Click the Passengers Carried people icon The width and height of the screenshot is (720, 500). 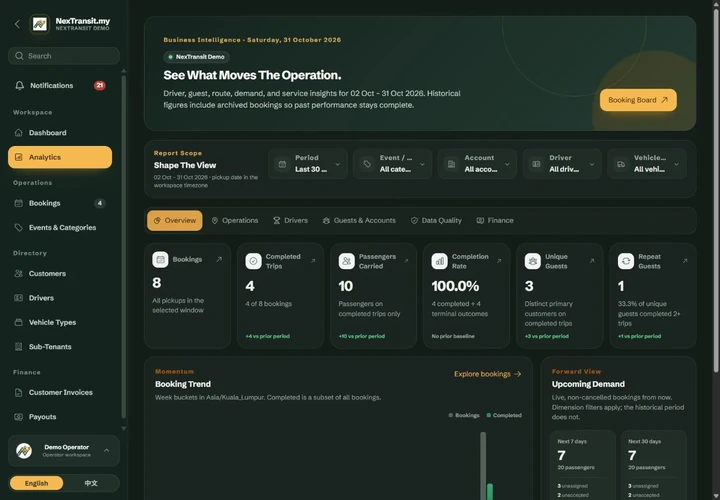(x=347, y=261)
